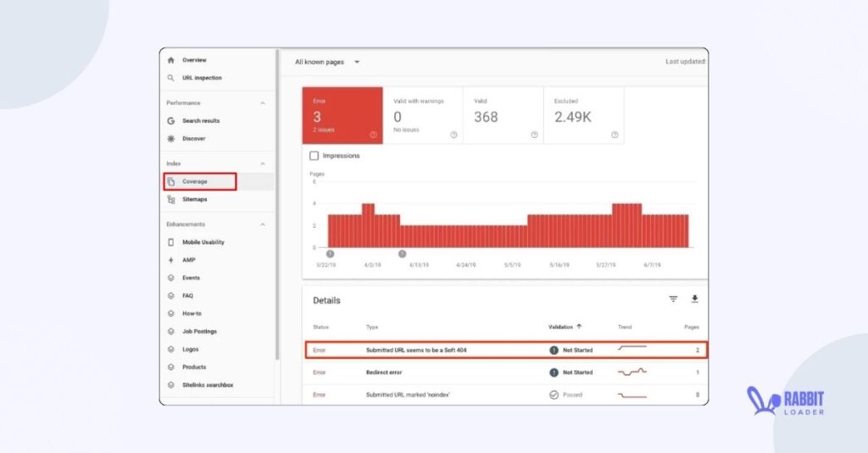Select the Error status card
The image size is (868, 453).
point(342,116)
